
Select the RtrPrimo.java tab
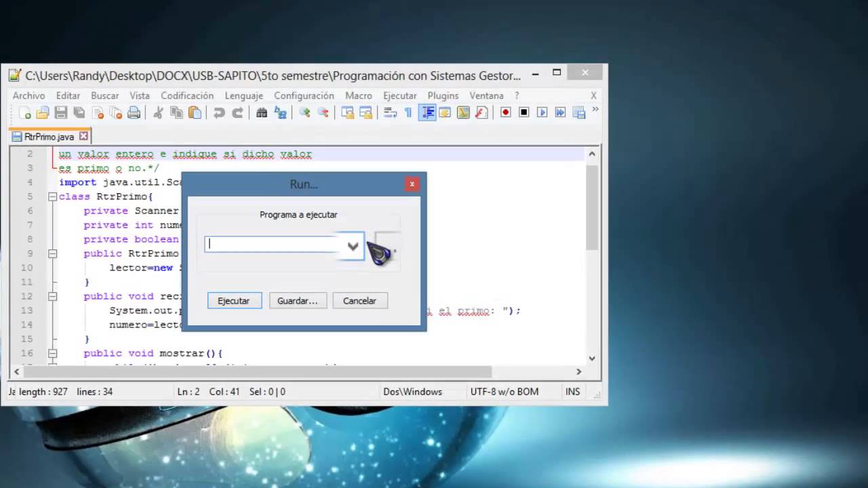(x=50, y=136)
